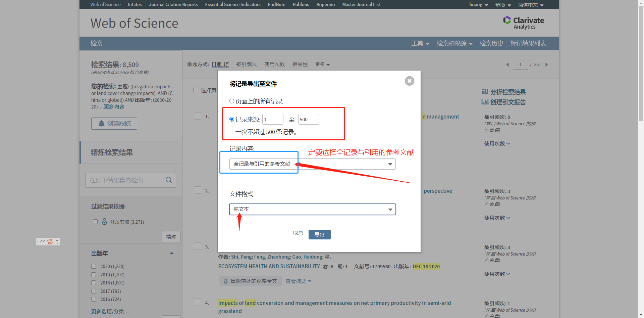Expand 使用次数 for result 1
This screenshot has height=318, width=644.
(497, 144)
